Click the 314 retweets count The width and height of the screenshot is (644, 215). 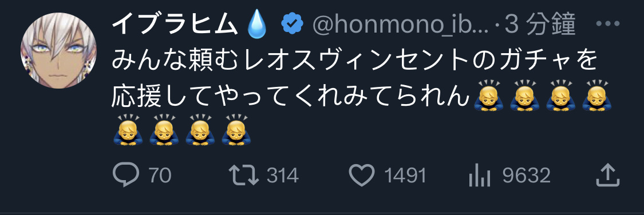pos(283,176)
